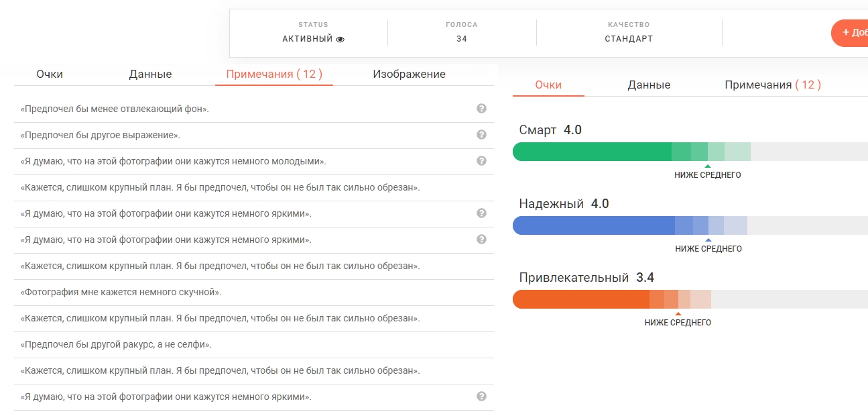Screen dimensions: 868x414
Task: Select note «Предпочел бы менее отвлекающий фон»
Action: [x=254, y=109]
